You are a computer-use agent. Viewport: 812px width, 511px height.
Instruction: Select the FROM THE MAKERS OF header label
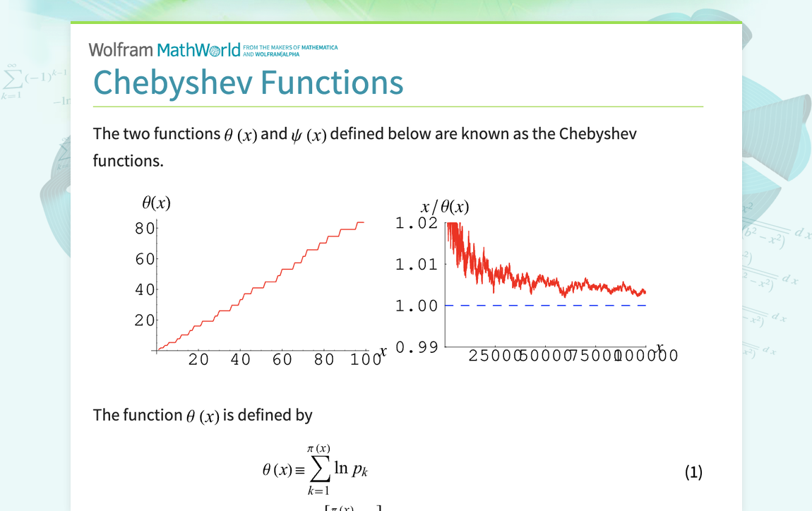coord(271,45)
